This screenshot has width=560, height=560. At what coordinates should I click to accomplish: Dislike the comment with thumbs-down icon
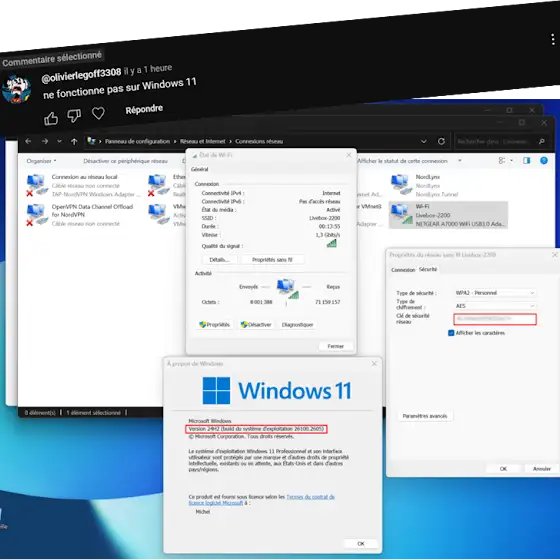74,116
